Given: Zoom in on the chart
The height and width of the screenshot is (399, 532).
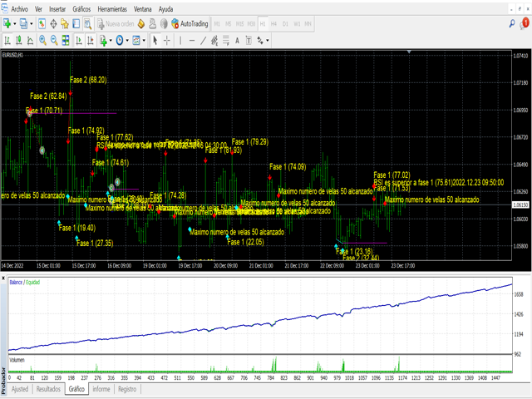Looking at the screenshot, I should click(x=42, y=41).
